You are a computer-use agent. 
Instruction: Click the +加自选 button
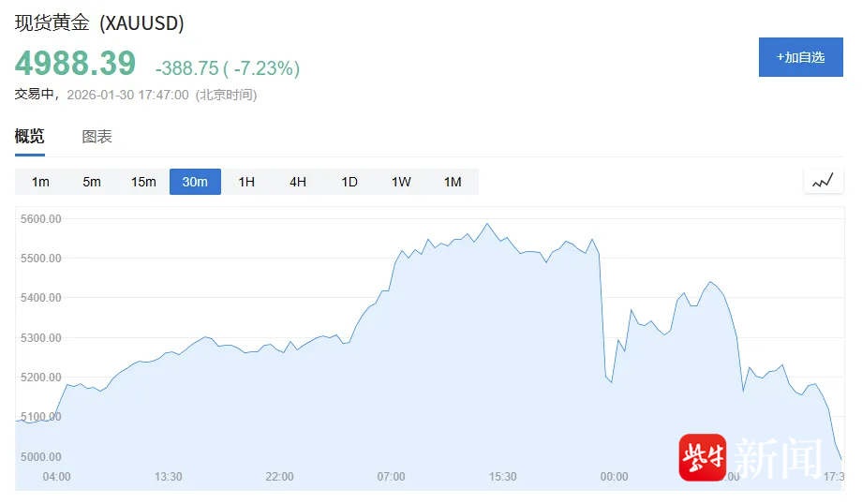coord(800,57)
